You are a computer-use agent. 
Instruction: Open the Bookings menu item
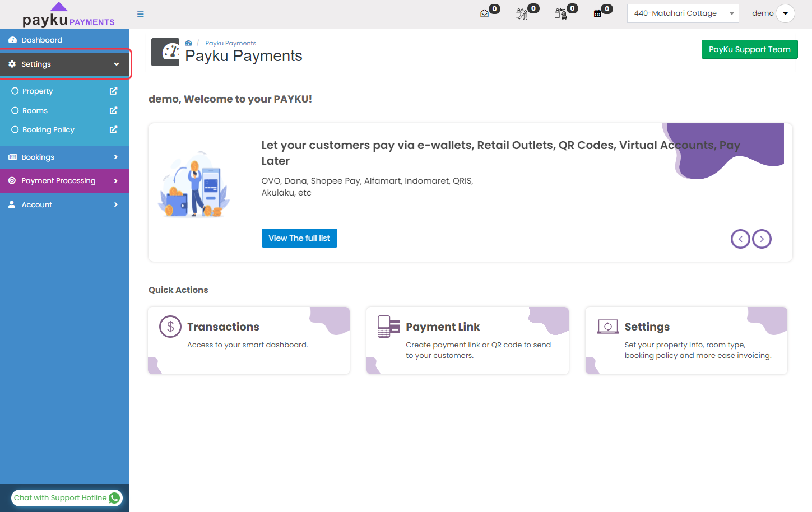(64, 157)
